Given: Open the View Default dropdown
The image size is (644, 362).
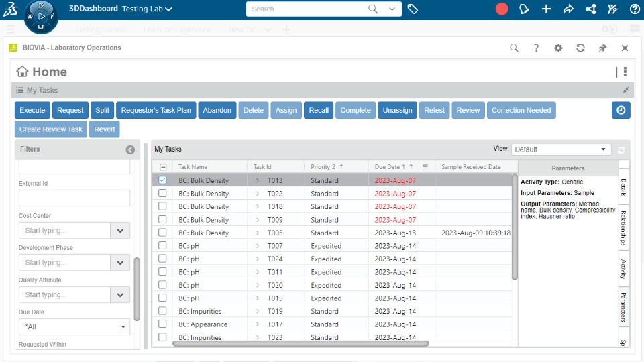Looking at the screenshot, I should [x=561, y=149].
